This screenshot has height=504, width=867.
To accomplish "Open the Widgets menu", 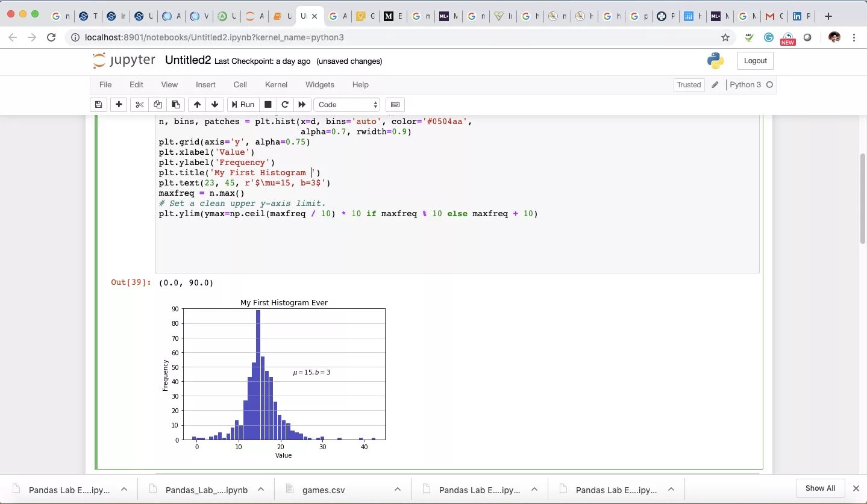I will click(x=319, y=85).
